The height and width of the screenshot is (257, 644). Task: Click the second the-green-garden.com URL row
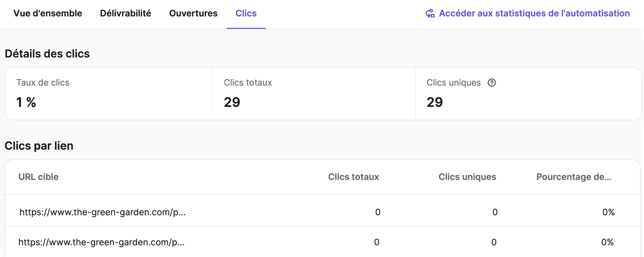323,242
